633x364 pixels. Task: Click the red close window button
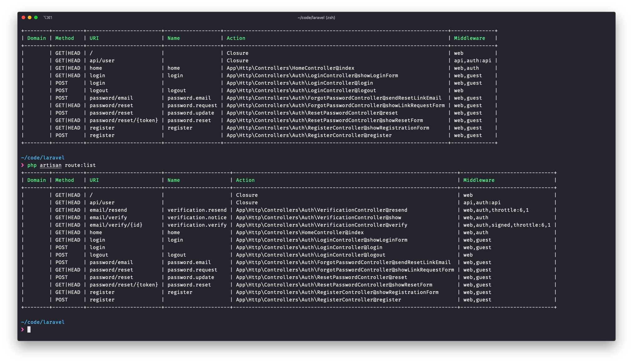[x=23, y=17]
